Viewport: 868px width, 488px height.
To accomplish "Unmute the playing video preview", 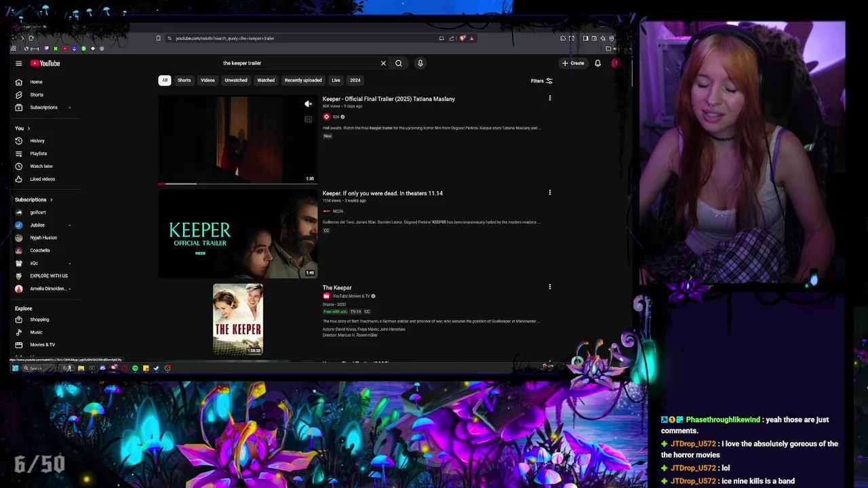I will (308, 104).
